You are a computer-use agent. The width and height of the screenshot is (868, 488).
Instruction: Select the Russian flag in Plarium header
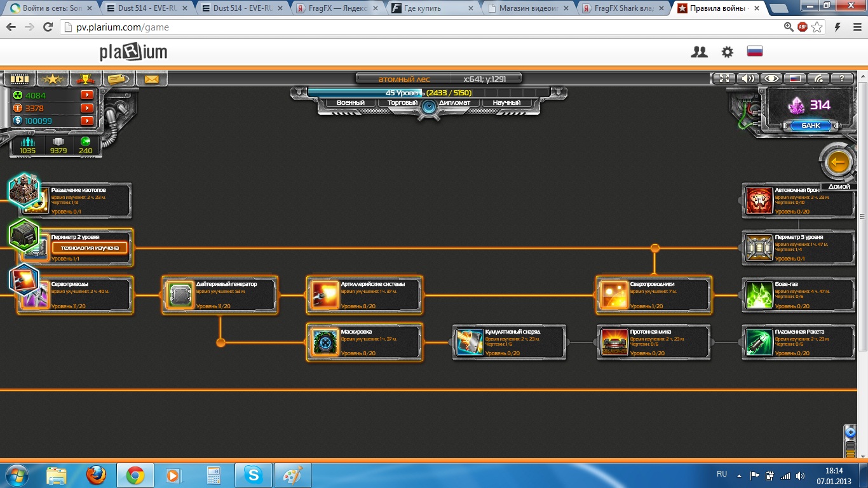[755, 51]
